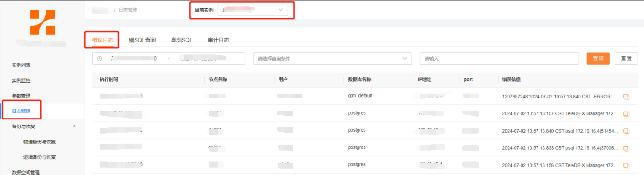The image size is (644, 175).
Task: Click the 数据库名称 column header
Action: coord(360,80)
